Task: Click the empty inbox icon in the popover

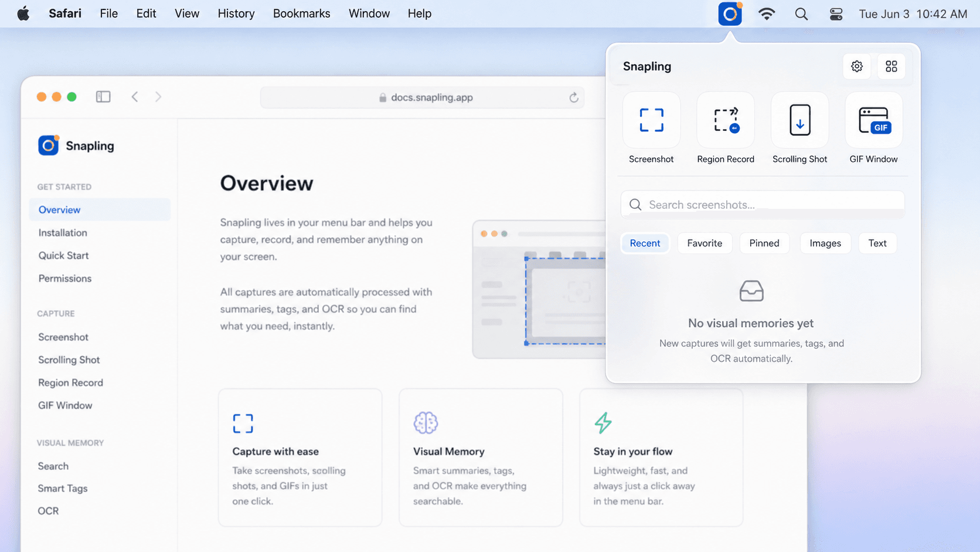Action: point(751,291)
